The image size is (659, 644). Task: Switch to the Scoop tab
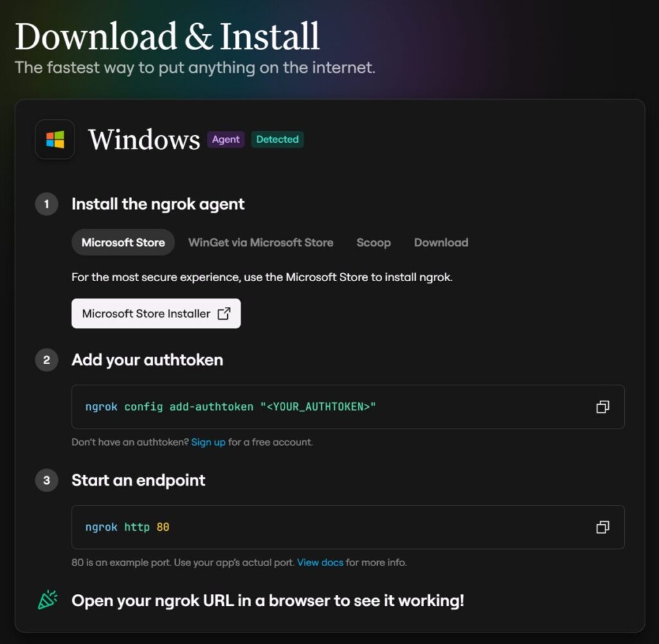tap(373, 243)
